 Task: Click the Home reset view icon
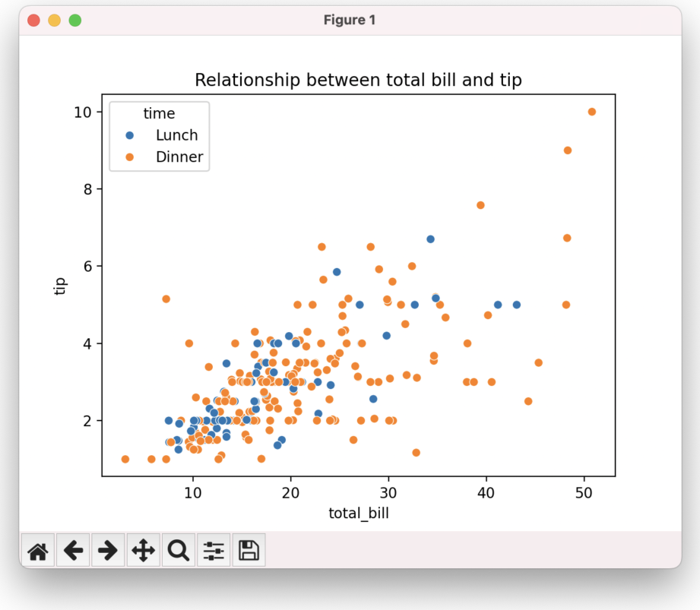coord(38,550)
